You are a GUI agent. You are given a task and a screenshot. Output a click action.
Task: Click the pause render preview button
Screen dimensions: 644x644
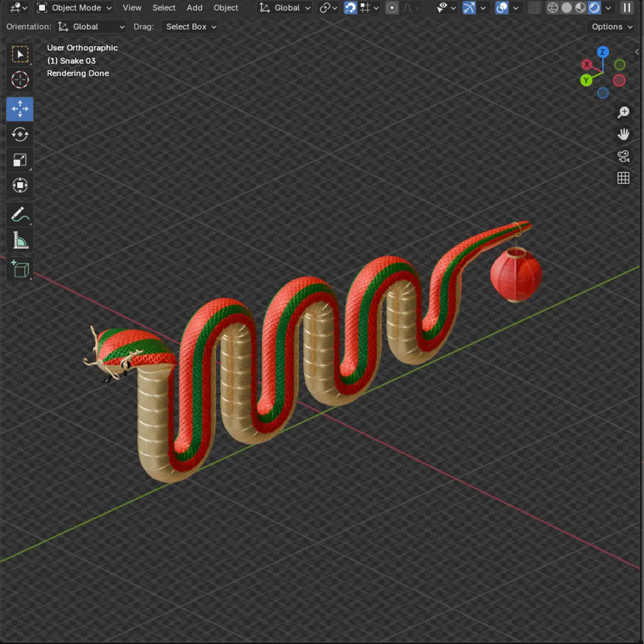(627, 8)
